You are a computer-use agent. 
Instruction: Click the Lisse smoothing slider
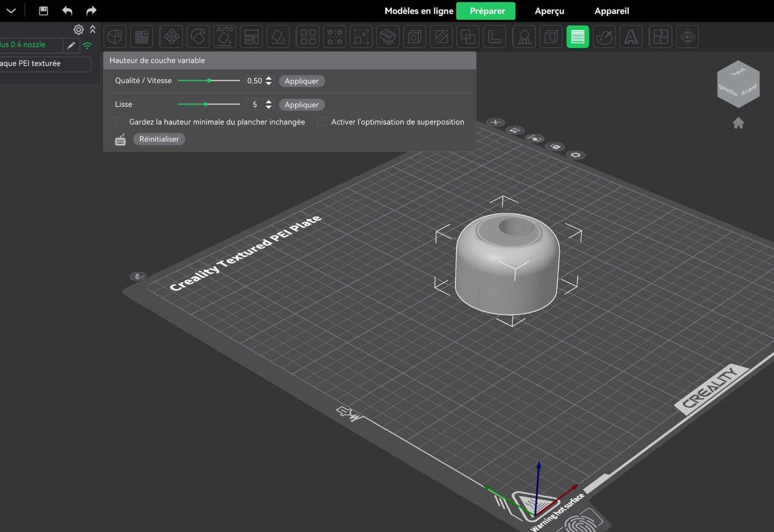click(x=209, y=104)
